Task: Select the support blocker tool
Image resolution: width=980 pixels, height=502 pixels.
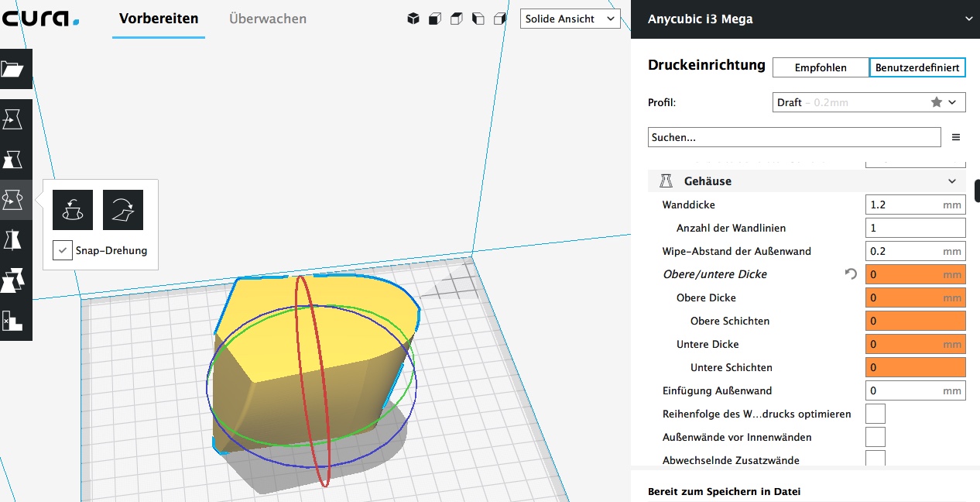Action: [x=14, y=320]
